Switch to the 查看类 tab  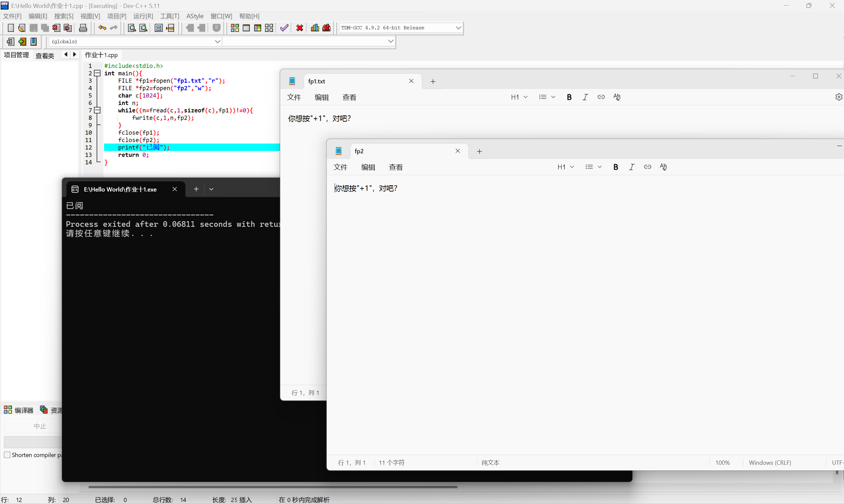point(45,55)
